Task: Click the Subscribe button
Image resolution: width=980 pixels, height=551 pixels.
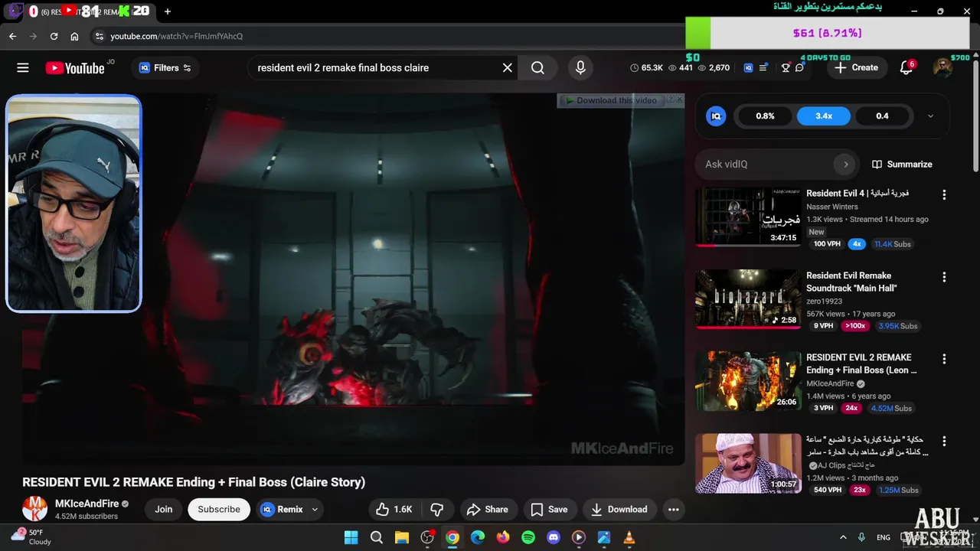Action: click(219, 510)
